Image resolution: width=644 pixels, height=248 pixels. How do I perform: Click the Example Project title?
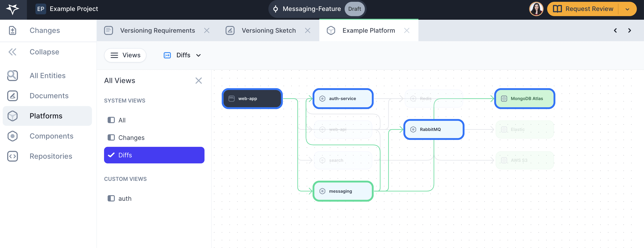click(x=74, y=9)
